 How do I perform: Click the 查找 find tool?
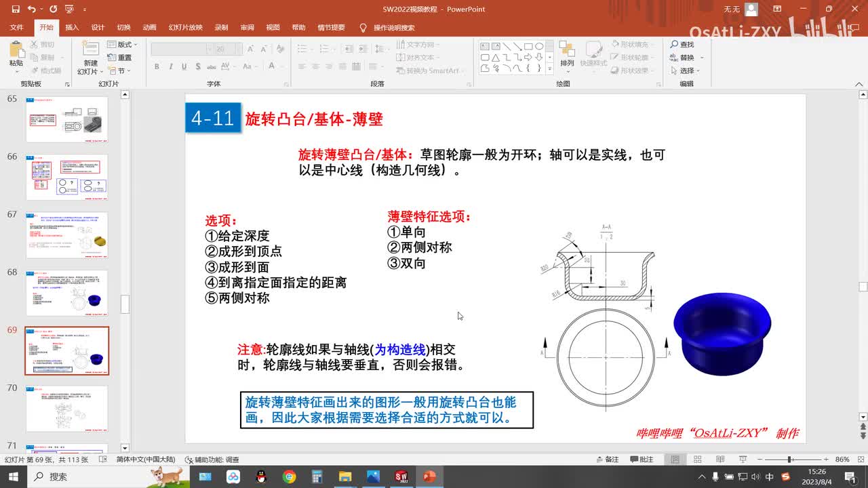pyautogui.click(x=682, y=45)
